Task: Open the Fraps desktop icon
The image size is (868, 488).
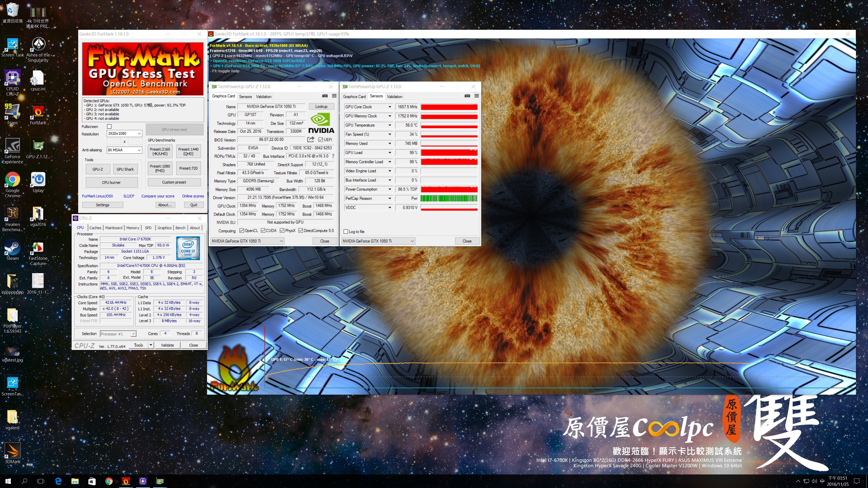Action: coord(12,115)
